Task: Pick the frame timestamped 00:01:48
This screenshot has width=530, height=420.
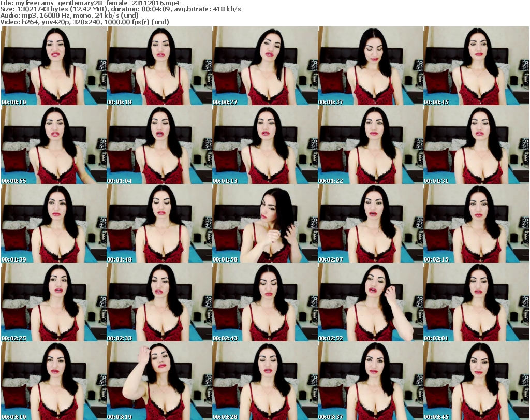Action: click(159, 224)
